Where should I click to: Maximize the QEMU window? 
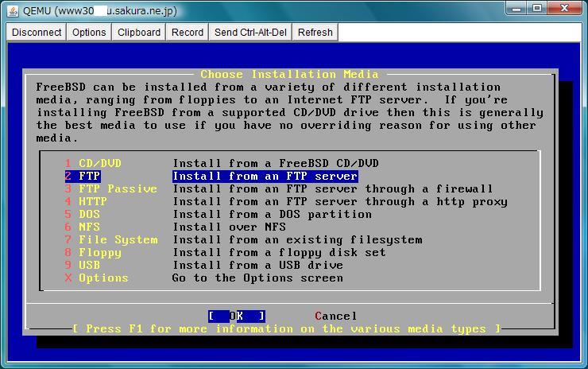point(537,9)
